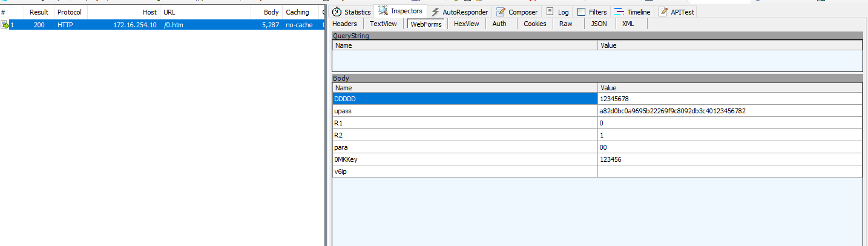Screen dimensions: 868x246
Task: Select the WebForms inspector tab
Action: (x=426, y=24)
